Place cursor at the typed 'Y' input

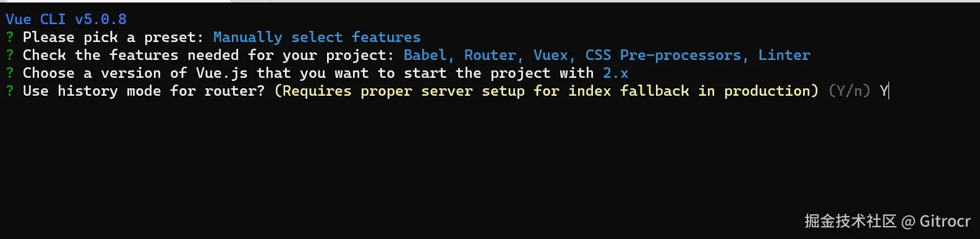884,91
